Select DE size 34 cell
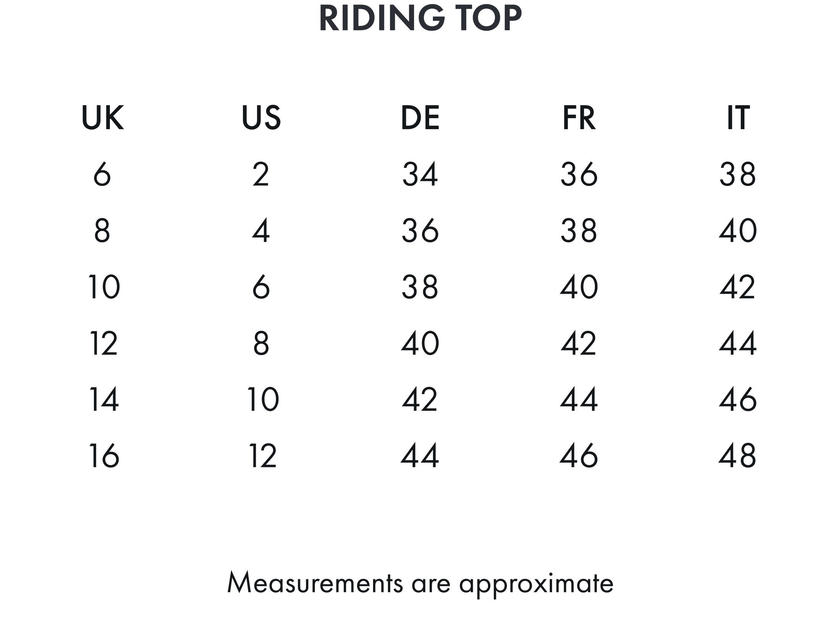840x630 pixels. tap(420, 174)
